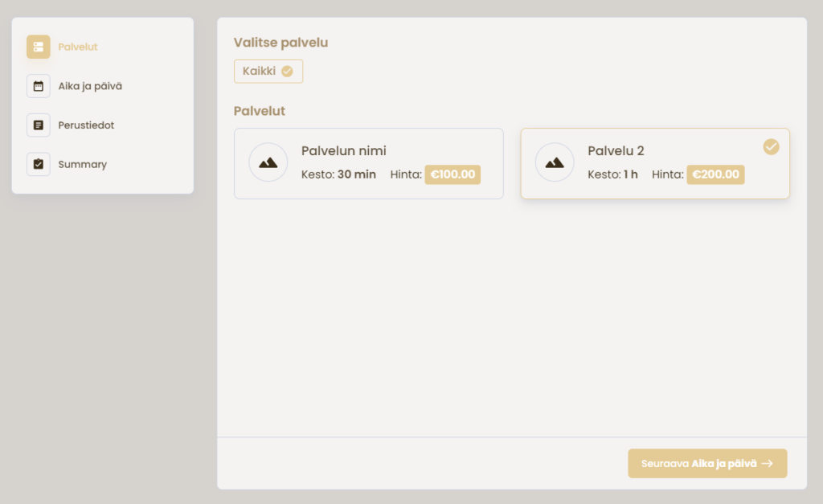Click the €200.00 price badge

[x=715, y=174]
